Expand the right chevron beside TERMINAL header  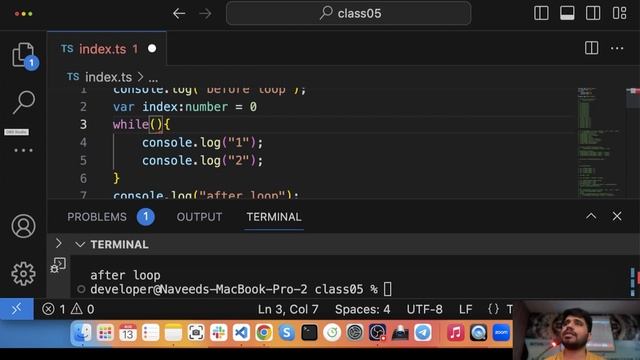click(x=59, y=244)
